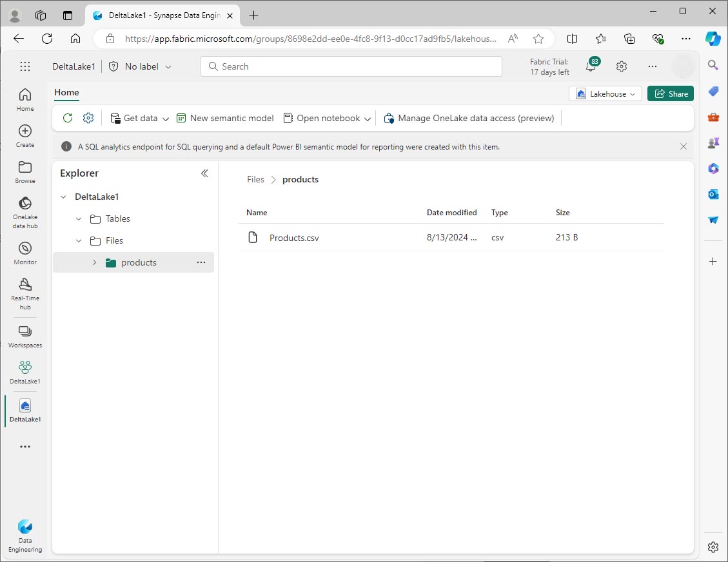Open the Products.csv file name
This screenshot has height=562, width=728.
(294, 238)
